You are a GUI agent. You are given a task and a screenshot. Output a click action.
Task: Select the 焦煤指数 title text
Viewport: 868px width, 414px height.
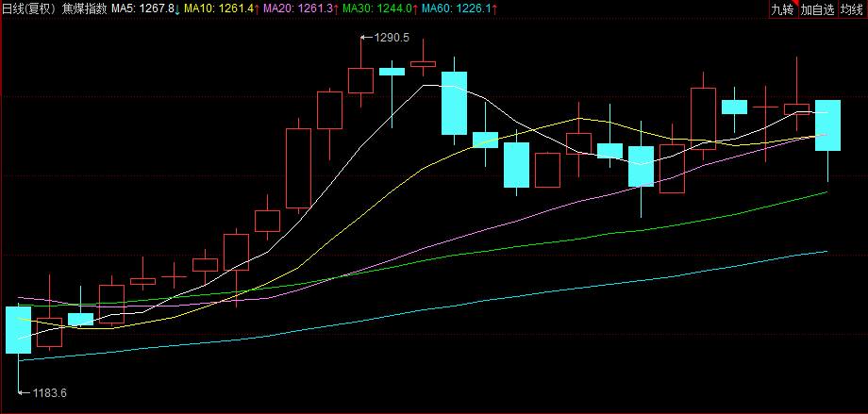(84, 8)
